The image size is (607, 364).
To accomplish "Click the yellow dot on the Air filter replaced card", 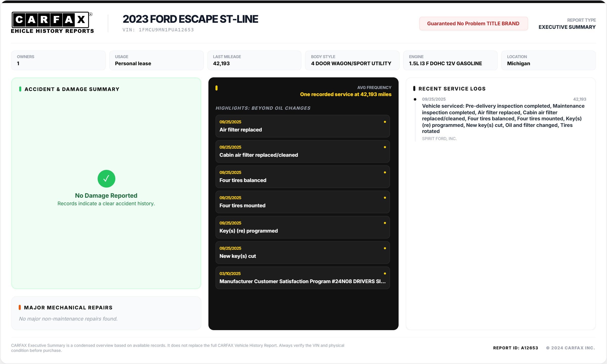I will point(385,122).
